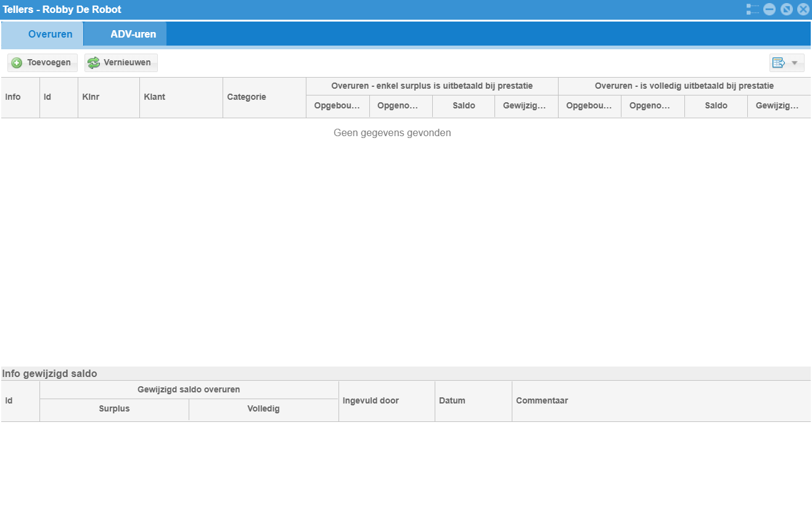Sort by the Info column header

point(20,97)
